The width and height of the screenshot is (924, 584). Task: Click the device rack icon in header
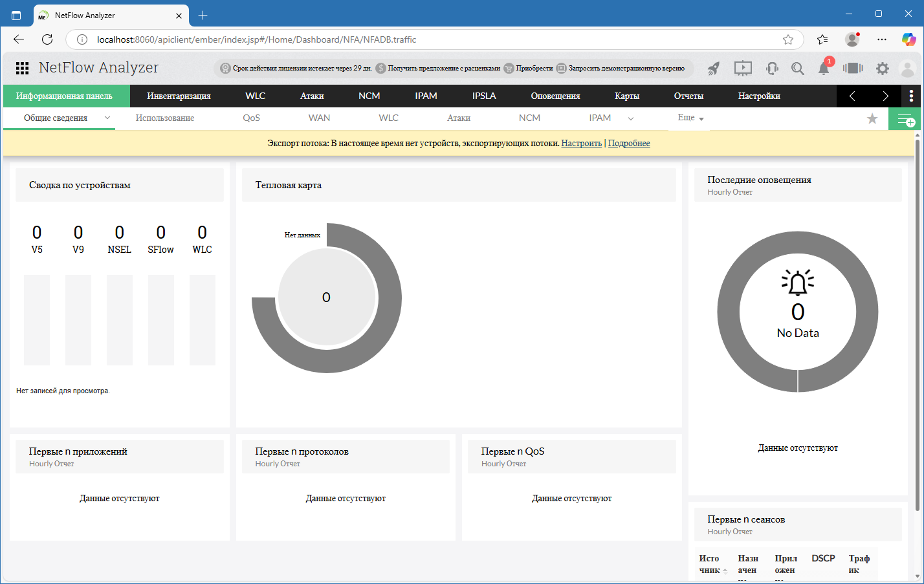[x=853, y=68]
